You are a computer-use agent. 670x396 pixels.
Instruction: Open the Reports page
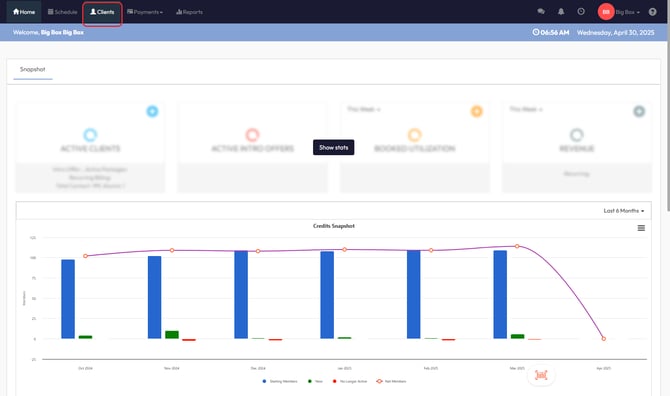pyautogui.click(x=189, y=12)
